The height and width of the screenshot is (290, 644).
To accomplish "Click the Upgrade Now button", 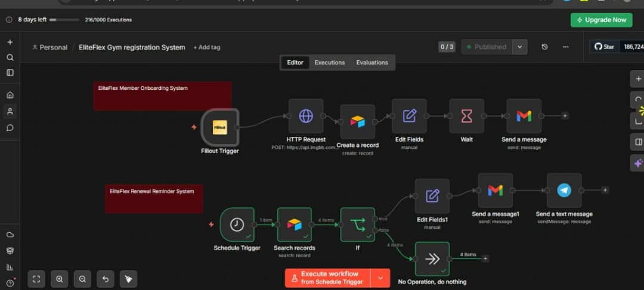I will pyautogui.click(x=601, y=20).
